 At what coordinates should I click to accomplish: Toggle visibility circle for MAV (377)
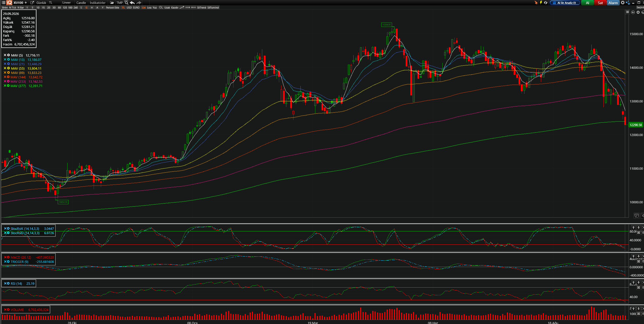click(x=8, y=86)
